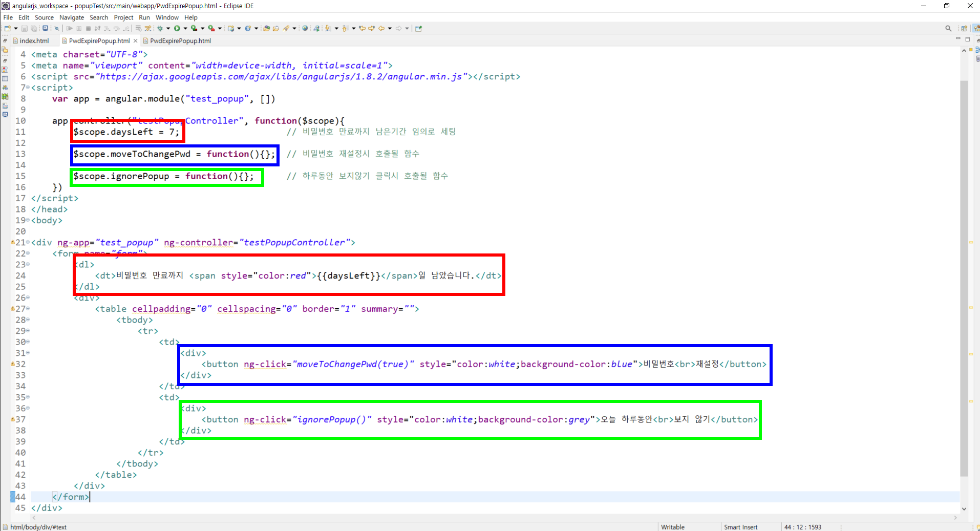Open the Search toolbar dropdown arrow
This screenshot has width=980, height=531.
pyautogui.click(x=294, y=28)
